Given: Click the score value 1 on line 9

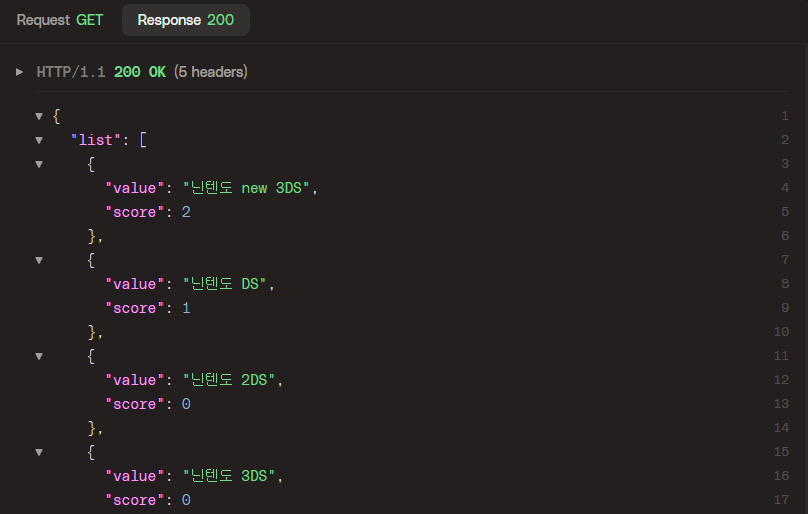Looking at the screenshot, I should [186, 308].
